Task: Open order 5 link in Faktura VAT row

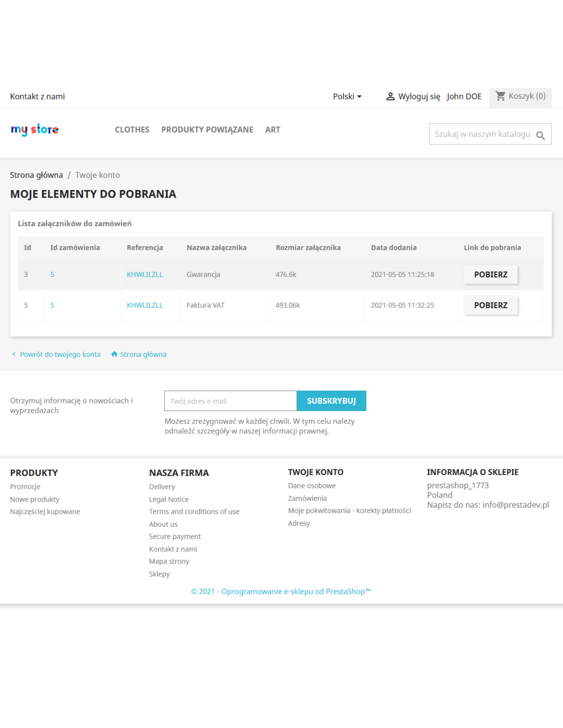Action: coord(52,305)
